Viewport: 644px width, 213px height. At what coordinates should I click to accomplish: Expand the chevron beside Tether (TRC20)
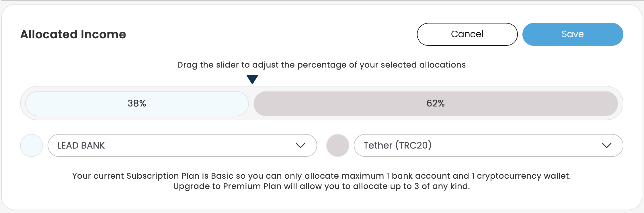606,145
